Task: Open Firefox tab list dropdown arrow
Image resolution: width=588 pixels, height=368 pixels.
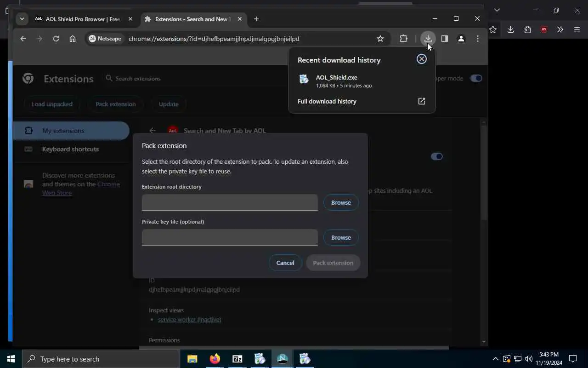Action: click(497, 10)
